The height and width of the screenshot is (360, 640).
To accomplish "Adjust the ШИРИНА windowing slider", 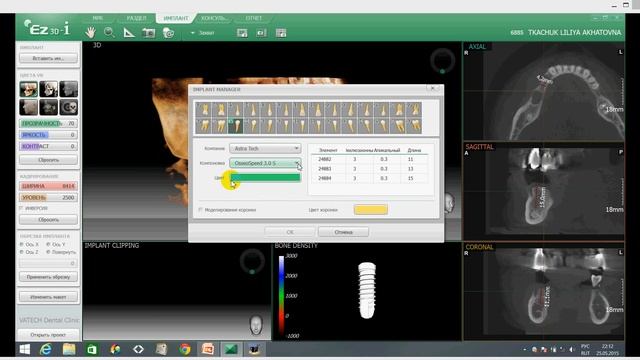I will point(48,186).
